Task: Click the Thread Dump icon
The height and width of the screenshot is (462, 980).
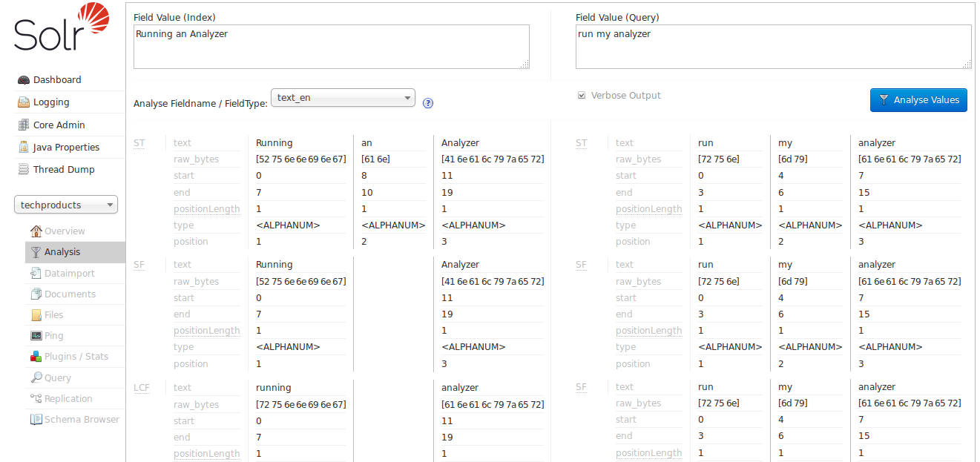Action: [x=24, y=170]
